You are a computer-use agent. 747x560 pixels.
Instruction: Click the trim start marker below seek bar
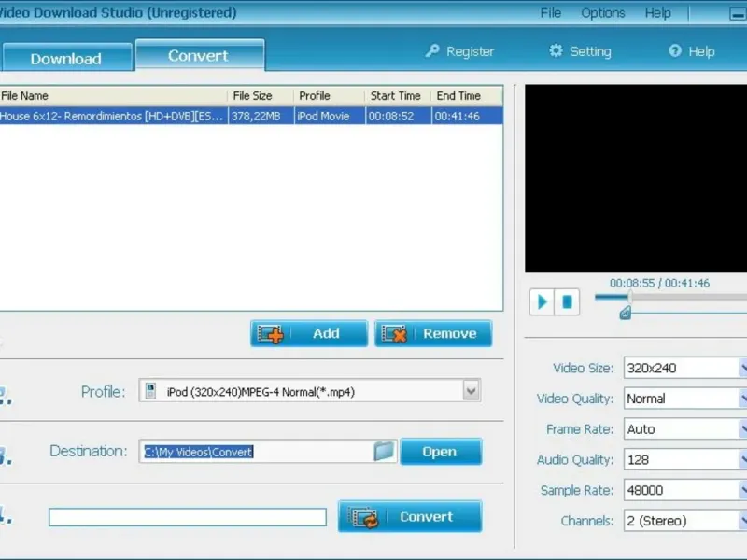click(625, 313)
